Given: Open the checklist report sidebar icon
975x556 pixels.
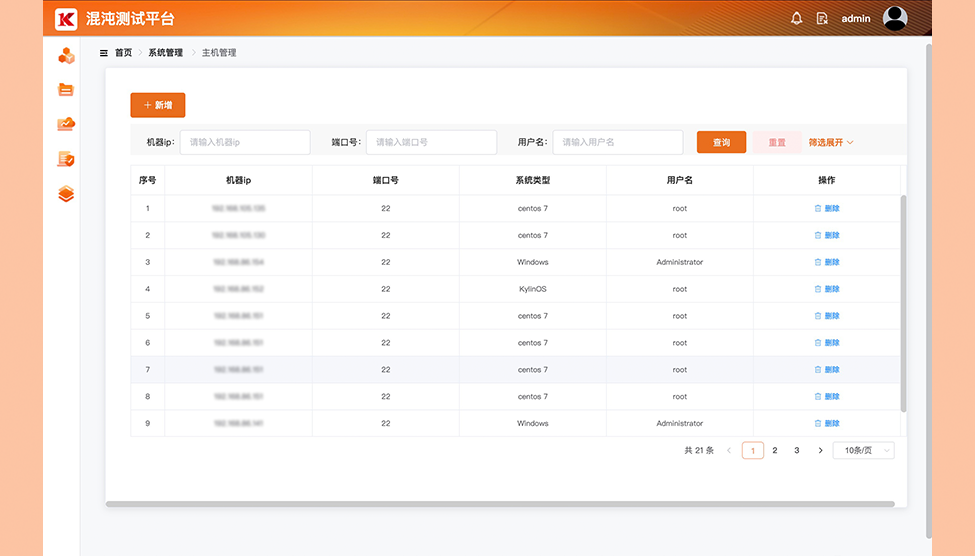Looking at the screenshot, I should [x=66, y=159].
